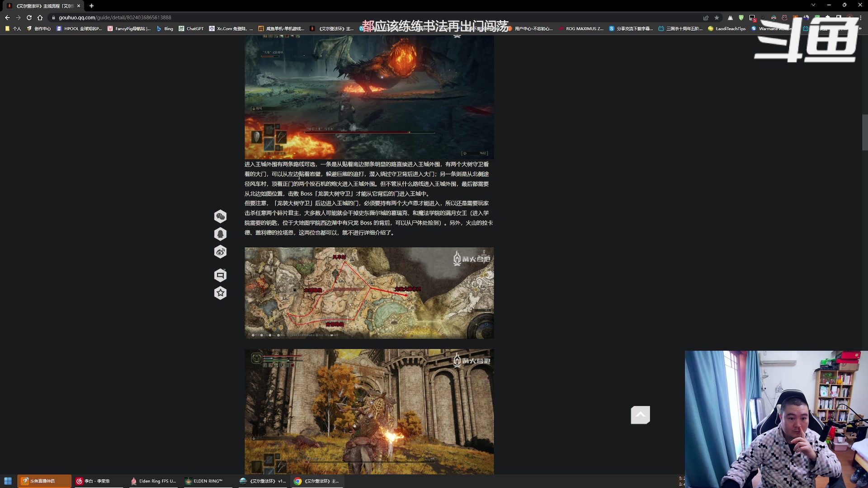Image resolution: width=868 pixels, height=488 pixels.
Task: Open the Windows Start menu
Action: click(x=8, y=481)
